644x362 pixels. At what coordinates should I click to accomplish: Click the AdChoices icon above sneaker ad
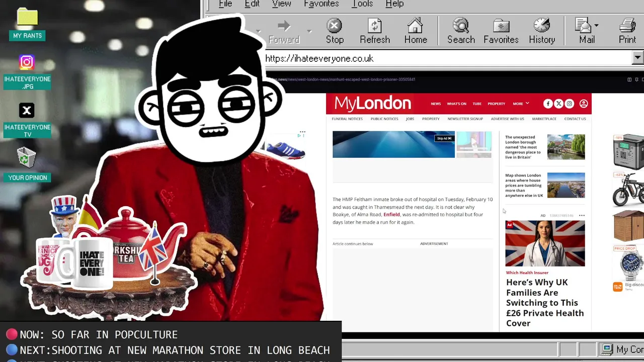[x=299, y=135]
